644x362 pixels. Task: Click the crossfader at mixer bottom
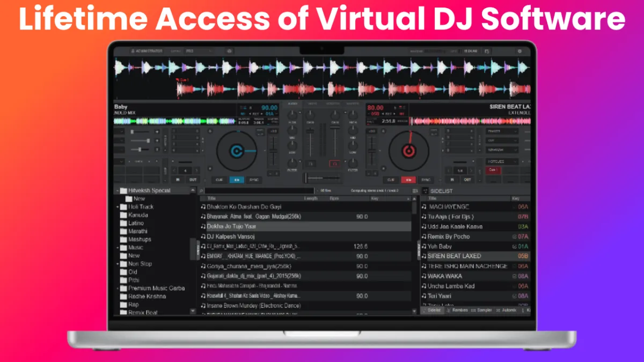(322, 178)
